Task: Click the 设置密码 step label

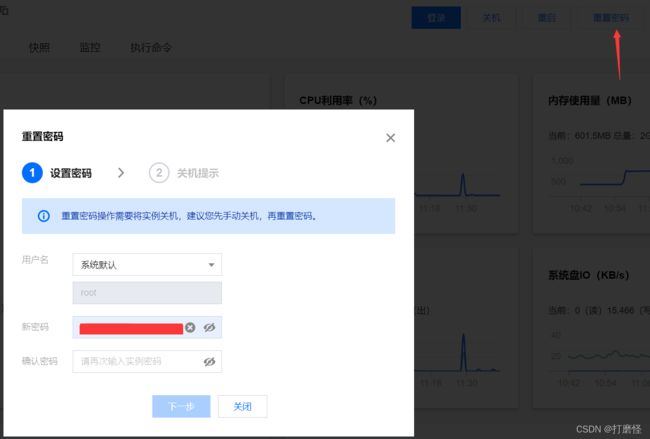Action: coord(71,173)
